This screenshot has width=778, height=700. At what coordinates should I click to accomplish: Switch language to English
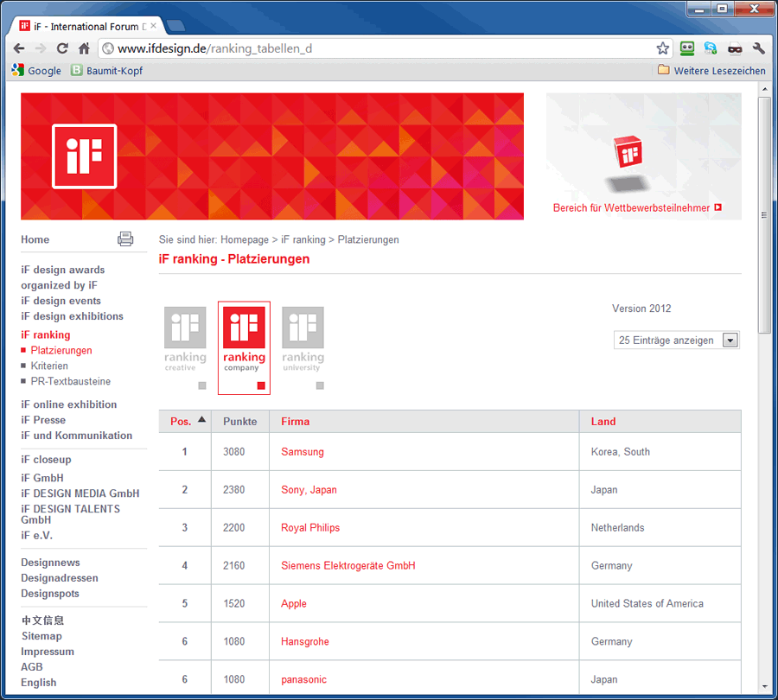(39, 682)
